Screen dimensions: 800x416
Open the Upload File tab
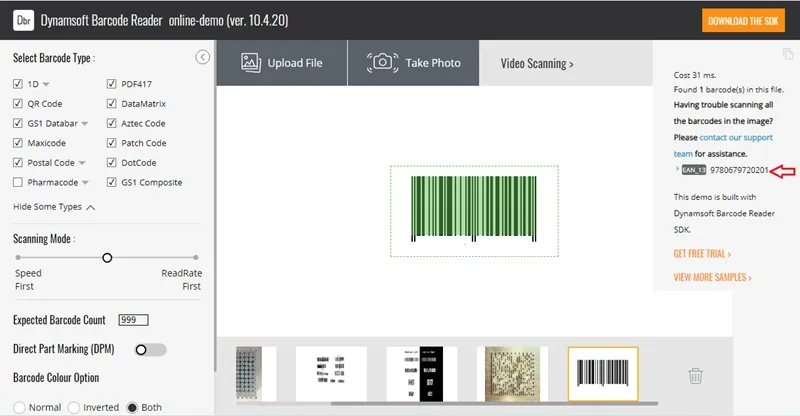[282, 63]
